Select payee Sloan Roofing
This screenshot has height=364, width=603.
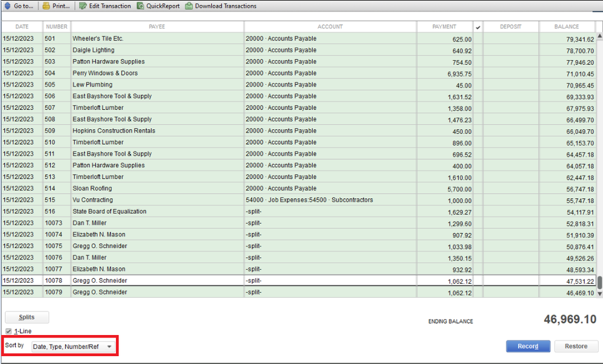[92, 188]
